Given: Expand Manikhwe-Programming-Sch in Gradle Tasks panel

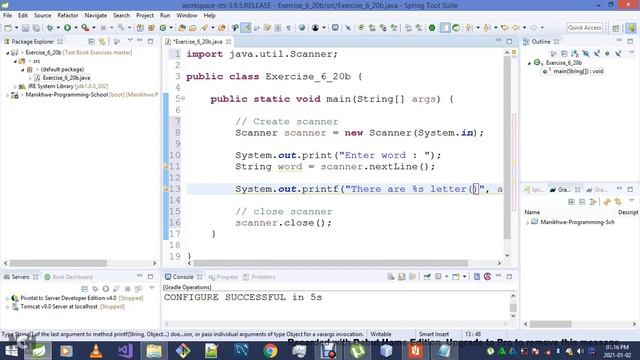Looking at the screenshot, I should point(527,222).
